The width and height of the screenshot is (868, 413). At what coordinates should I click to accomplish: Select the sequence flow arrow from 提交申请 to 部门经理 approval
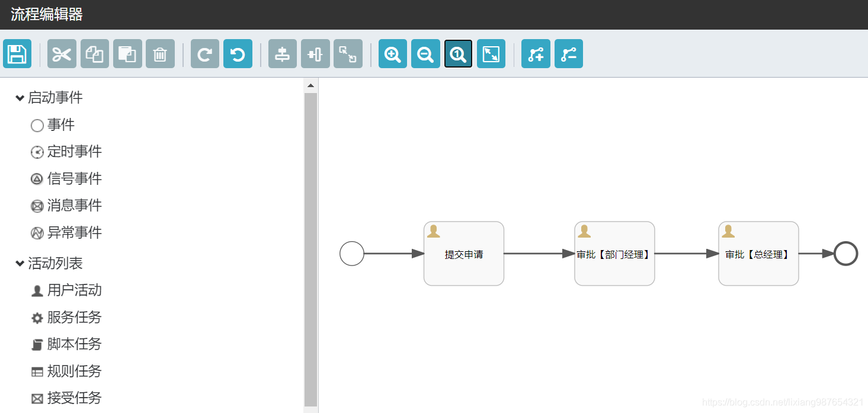point(539,254)
